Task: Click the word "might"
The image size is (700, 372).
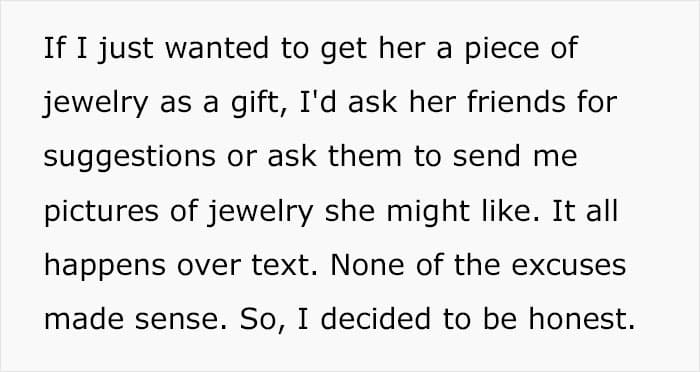Action: (x=428, y=212)
